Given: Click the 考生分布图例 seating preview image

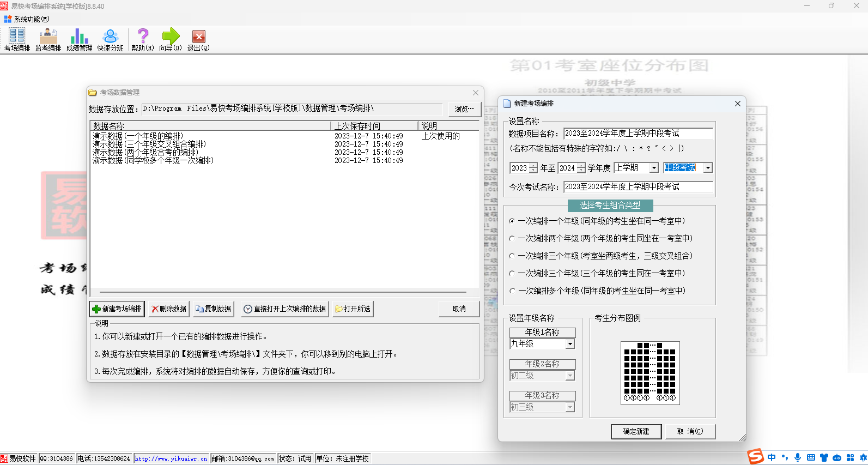Looking at the screenshot, I should coord(650,373).
